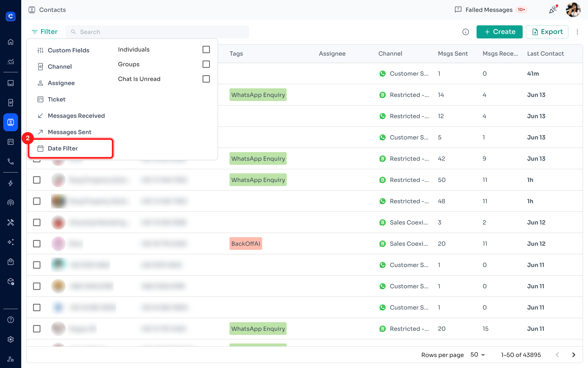Viewport: 588px width, 368px height.
Task: Check the Individuals filter checkbox
Action: (x=206, y=49)
